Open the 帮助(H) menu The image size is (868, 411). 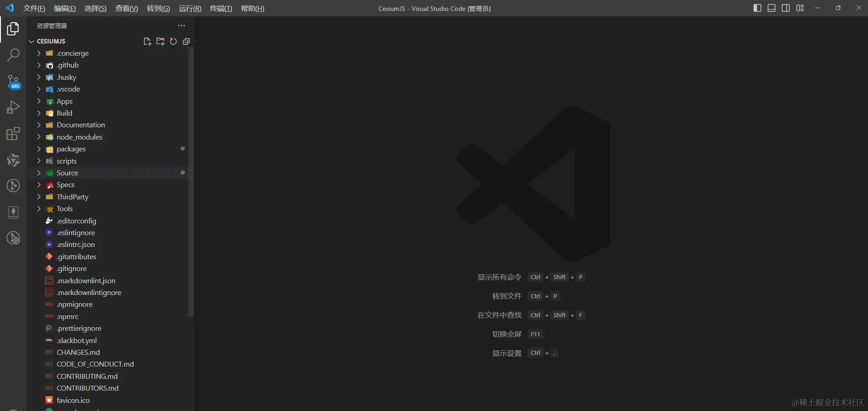(253, 9)
